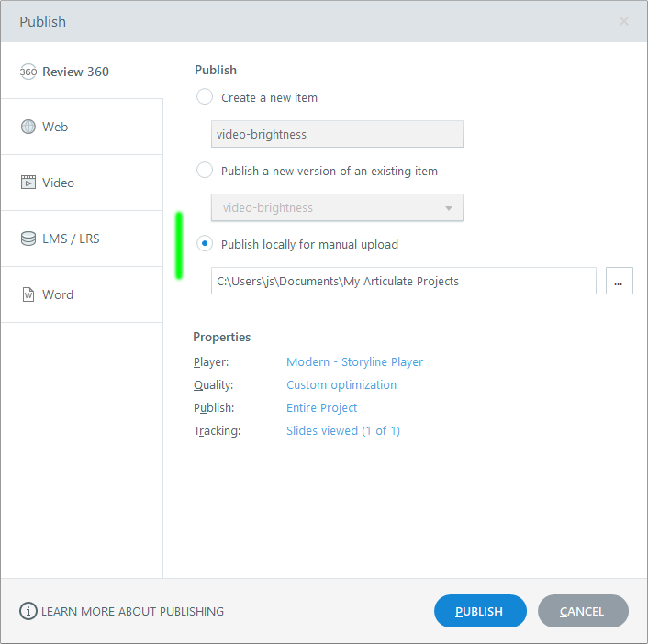Click the Video filmstrip icon
The height and width of the screenshot is (644, 648).
28,183
